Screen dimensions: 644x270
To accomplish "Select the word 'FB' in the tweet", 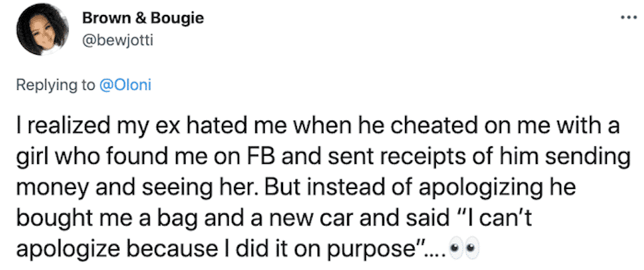I will tap(258, 158).
